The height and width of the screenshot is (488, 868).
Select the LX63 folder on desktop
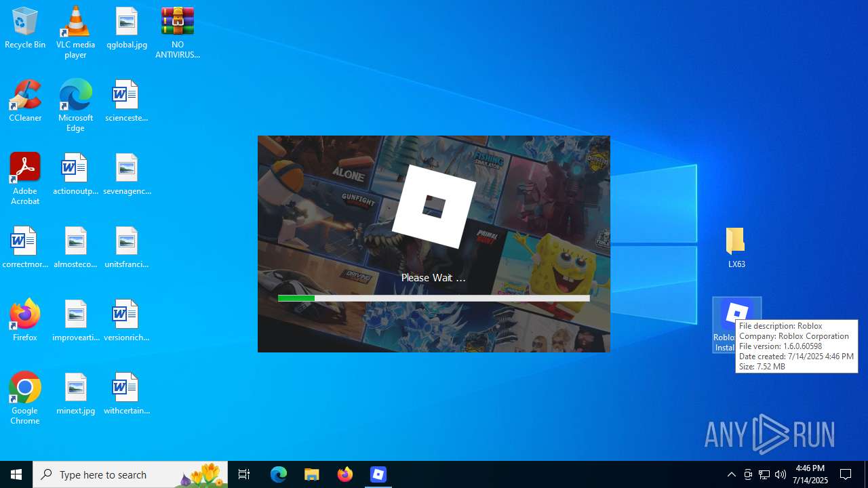click(736, 247)
